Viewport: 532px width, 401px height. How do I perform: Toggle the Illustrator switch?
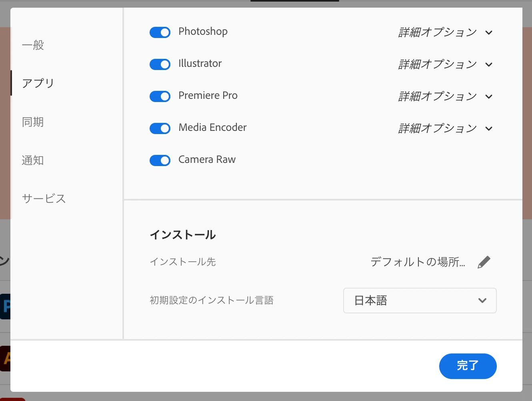tap(160, 64)
